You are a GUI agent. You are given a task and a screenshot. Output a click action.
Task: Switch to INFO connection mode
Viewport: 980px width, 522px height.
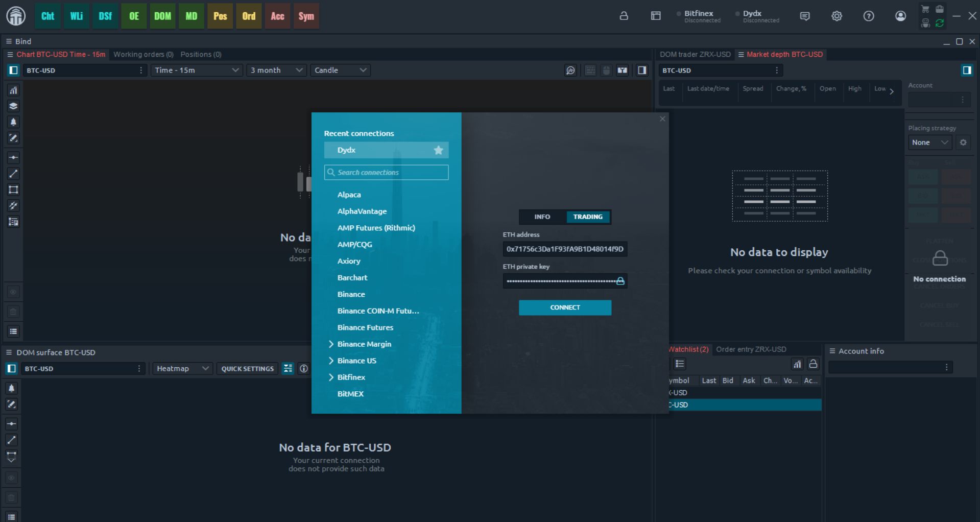point(542,217)
